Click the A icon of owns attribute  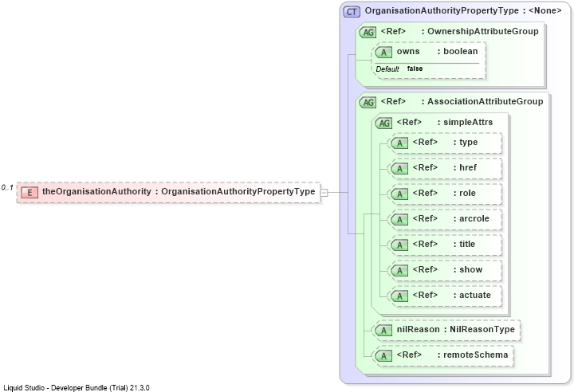pyautogui.click(x=383, y=53)
